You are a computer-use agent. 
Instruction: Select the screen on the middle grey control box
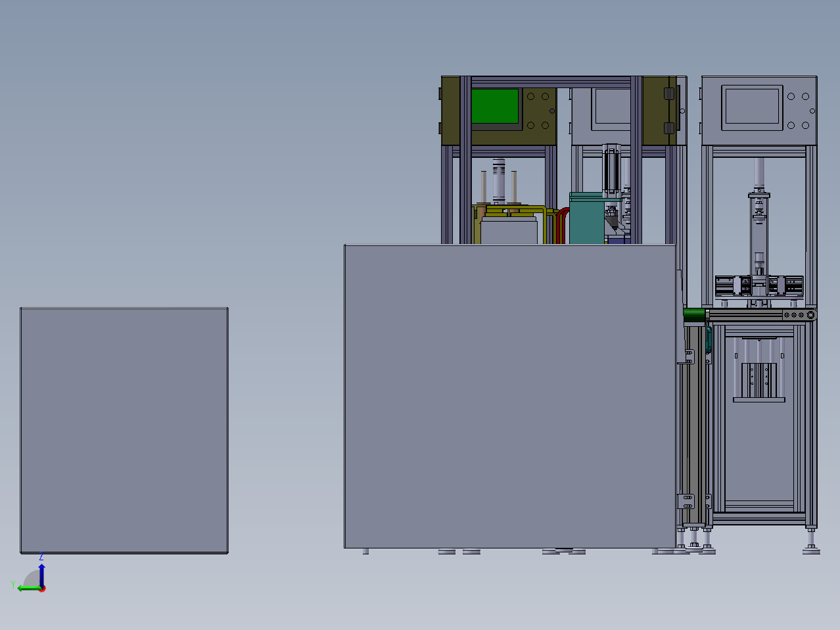(613, 106)
